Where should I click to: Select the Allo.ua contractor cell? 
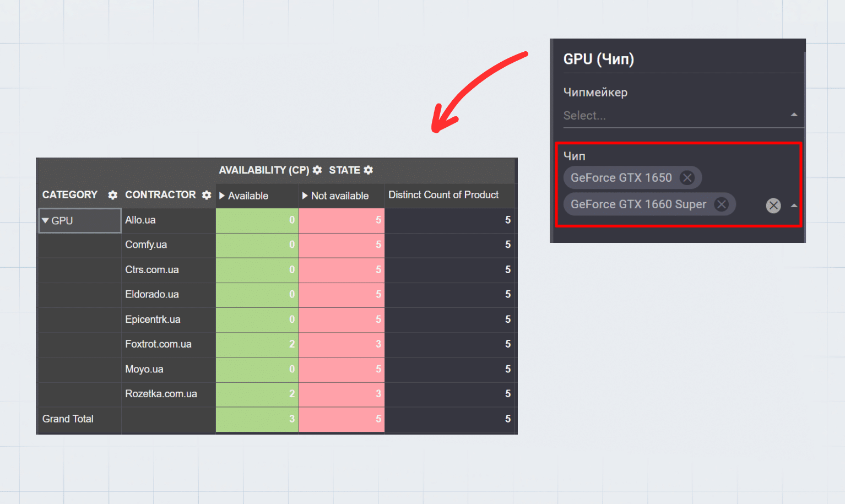click(140, 220)
